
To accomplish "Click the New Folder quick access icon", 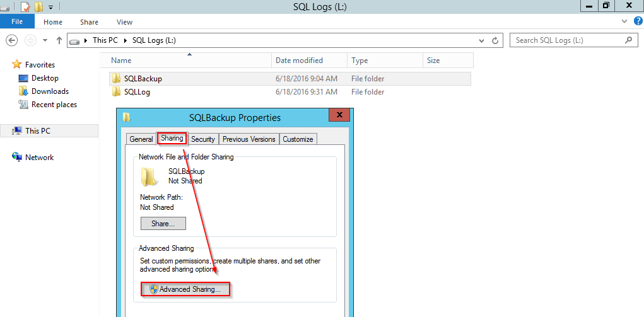I will tap(38, 6).
